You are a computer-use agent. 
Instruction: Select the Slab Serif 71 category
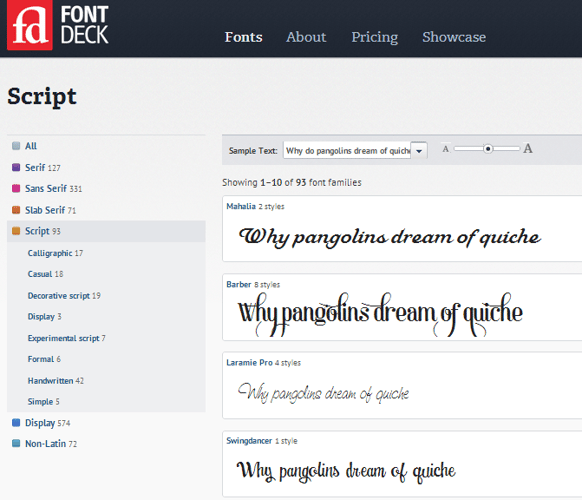[x=50, y=210]
